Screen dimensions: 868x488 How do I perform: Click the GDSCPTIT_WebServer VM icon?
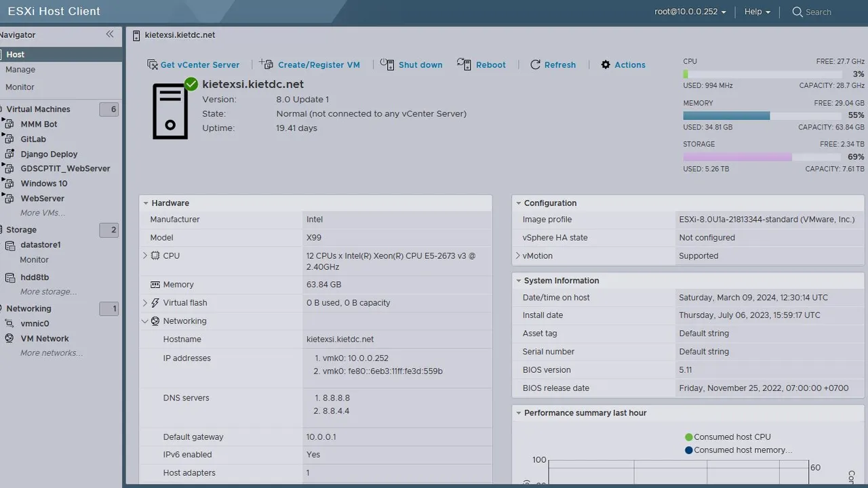(9, 169)
